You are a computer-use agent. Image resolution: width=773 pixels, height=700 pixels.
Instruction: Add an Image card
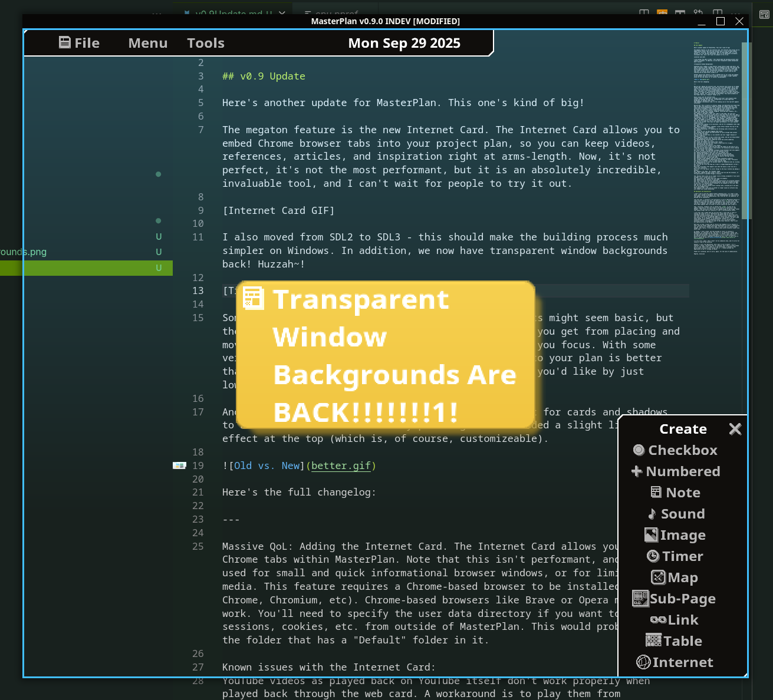tap(676, 535)
